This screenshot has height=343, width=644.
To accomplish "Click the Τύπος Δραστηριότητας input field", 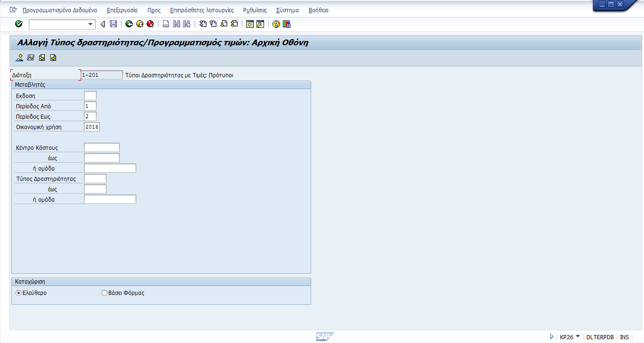I will 95,179.
